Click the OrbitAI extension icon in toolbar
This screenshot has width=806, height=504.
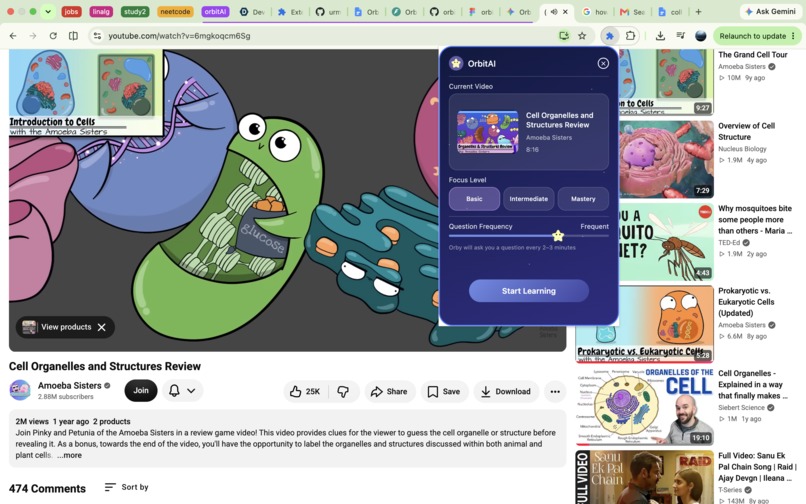tap(610, 36)
